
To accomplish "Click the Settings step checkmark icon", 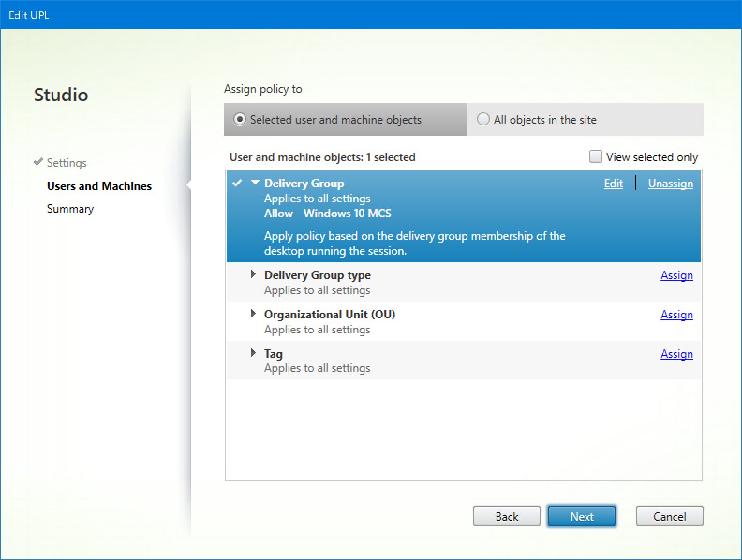I will 38,162.
